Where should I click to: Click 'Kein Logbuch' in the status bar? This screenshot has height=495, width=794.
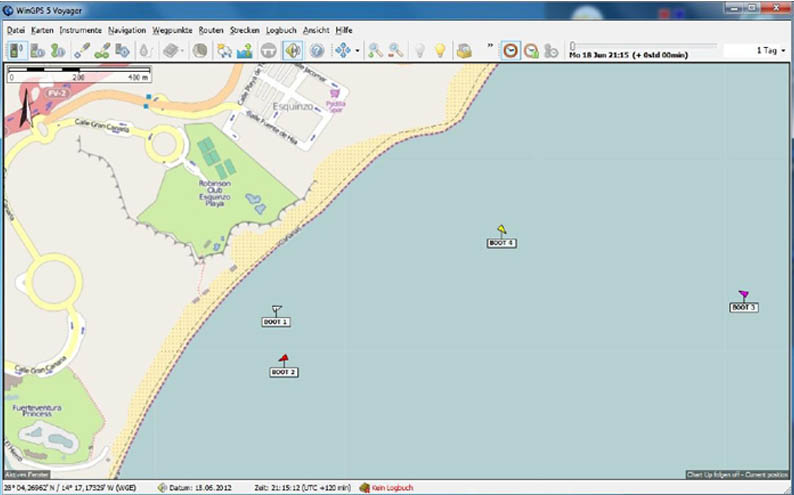[391, 487]
